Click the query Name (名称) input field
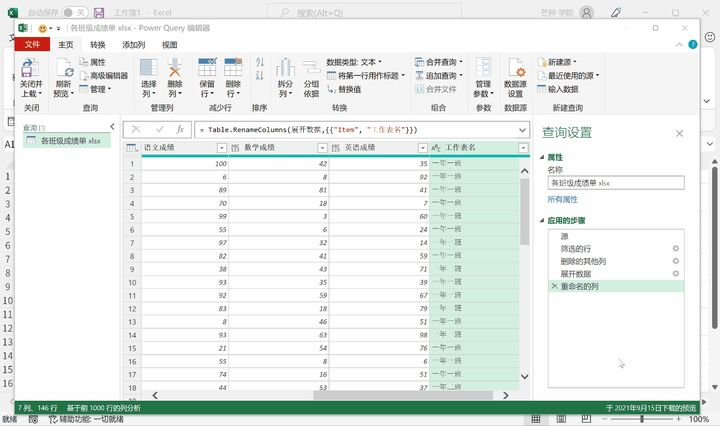720x426 pixels. coord(616,183)
